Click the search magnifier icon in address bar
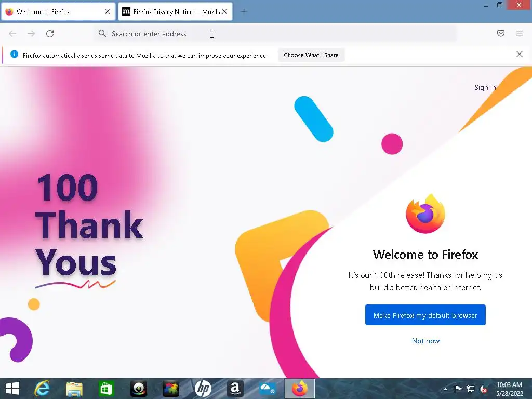Image resolution: width=532 pixels, height=399 pixels. (x=102, y=33)
